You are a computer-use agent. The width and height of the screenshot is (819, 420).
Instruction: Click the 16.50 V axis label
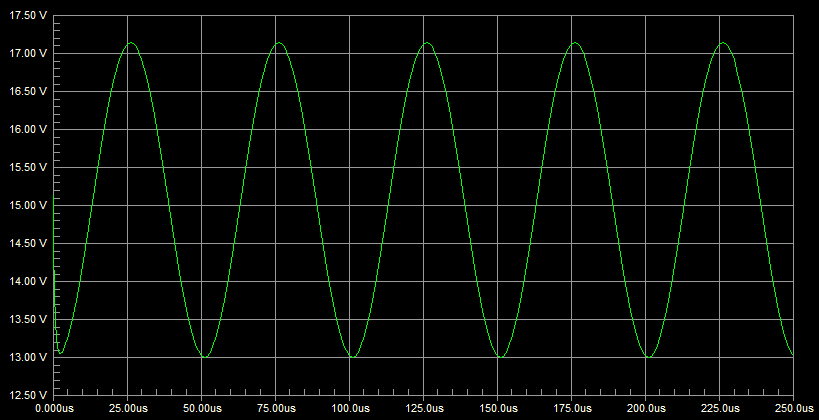coord(28,91)
